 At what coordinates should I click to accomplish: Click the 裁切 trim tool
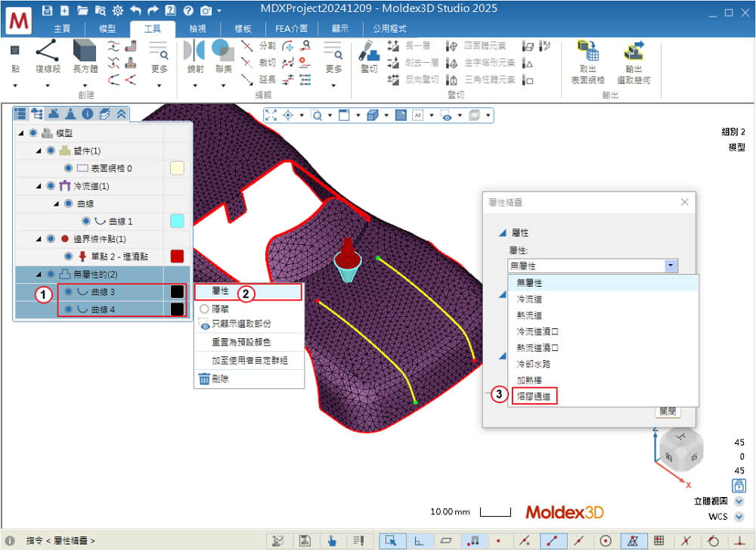coord(259,63)
